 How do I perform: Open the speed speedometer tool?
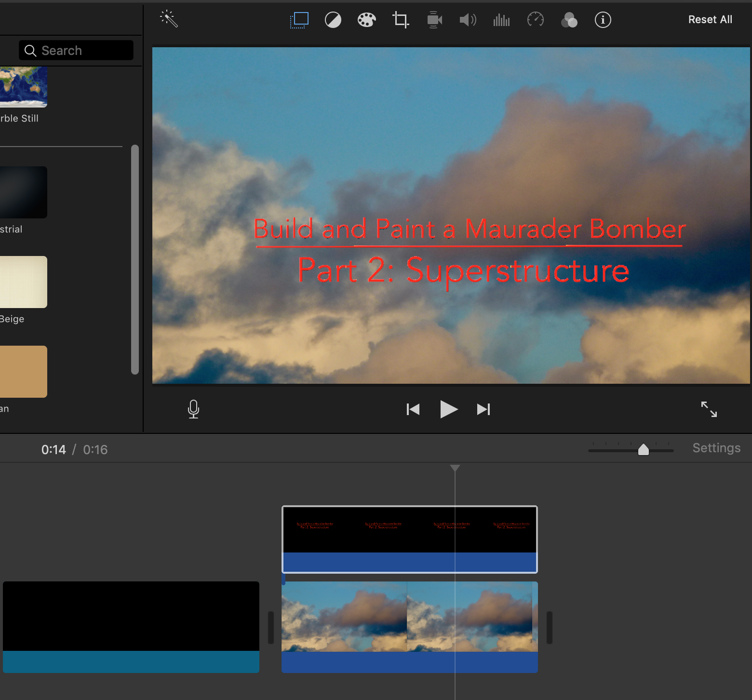(x=535, y=20)
